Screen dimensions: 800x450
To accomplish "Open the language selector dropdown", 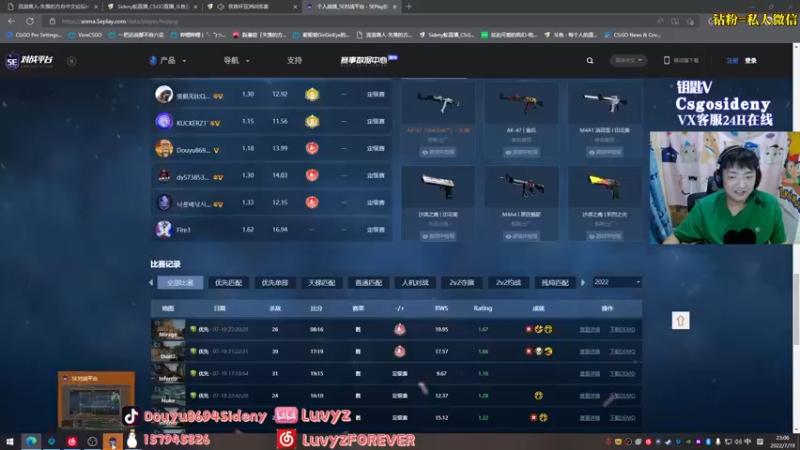I will click(x=628, y=60).
